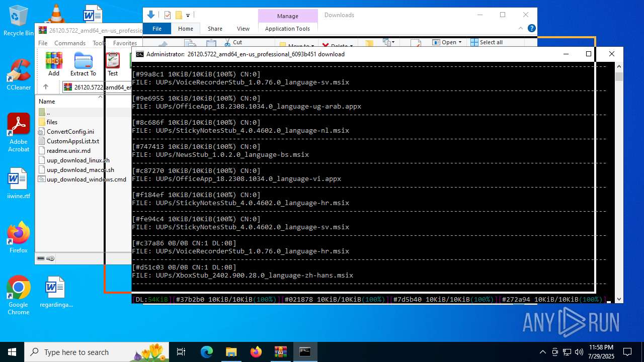Image resolution: width=644 pixels, height=362 pixels.
Task: Click Select all in Explorer ribbon
Action: (487, 42)
